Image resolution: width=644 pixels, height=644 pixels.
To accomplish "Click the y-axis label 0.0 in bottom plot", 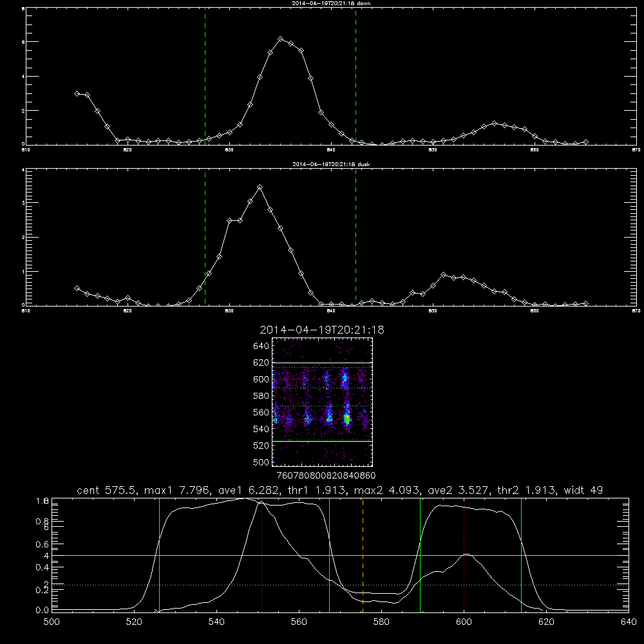I will coord(43,610).
